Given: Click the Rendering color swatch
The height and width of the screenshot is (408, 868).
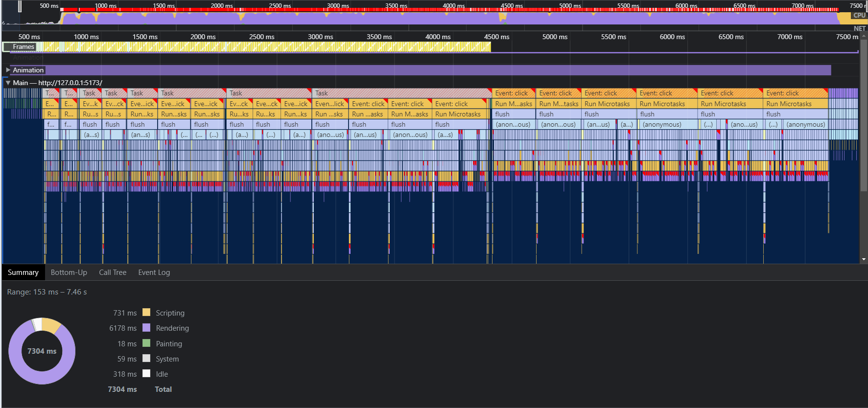Looking at the screenshot, I should (146, 327).
